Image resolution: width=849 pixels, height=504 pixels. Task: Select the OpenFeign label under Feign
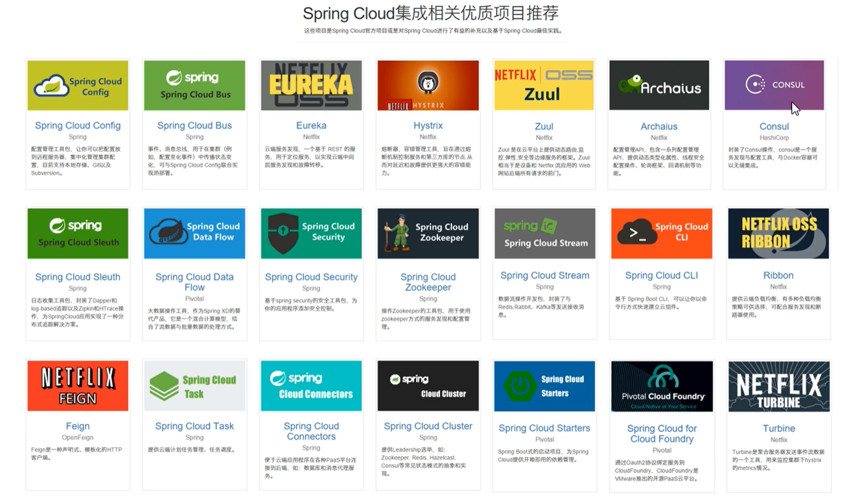tap(78, 438)
